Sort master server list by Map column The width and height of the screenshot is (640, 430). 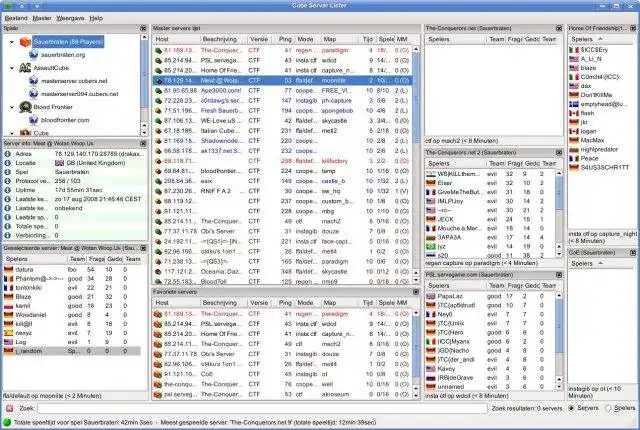coord(340,39)
